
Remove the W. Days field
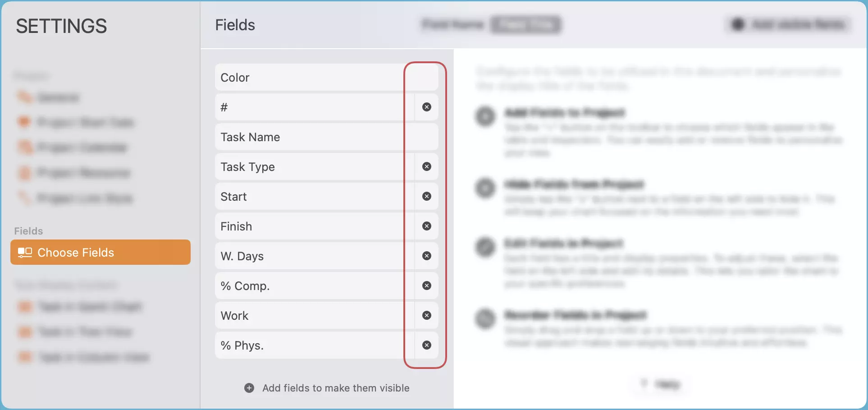tap(426, 256)
